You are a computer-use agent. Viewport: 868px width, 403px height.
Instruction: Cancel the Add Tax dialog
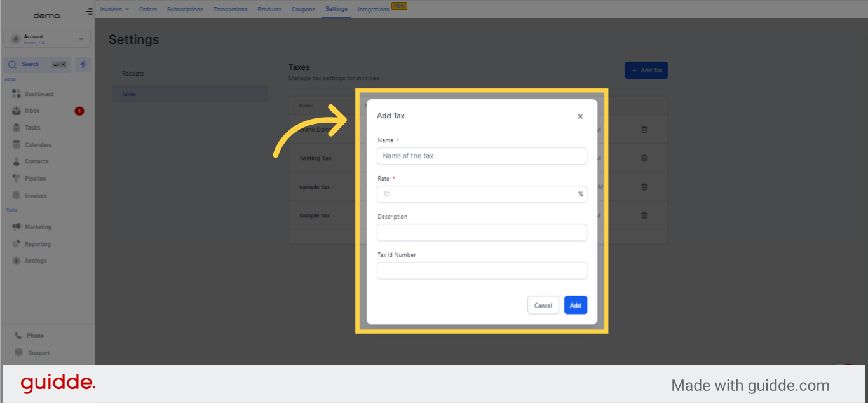pos(543,305)
